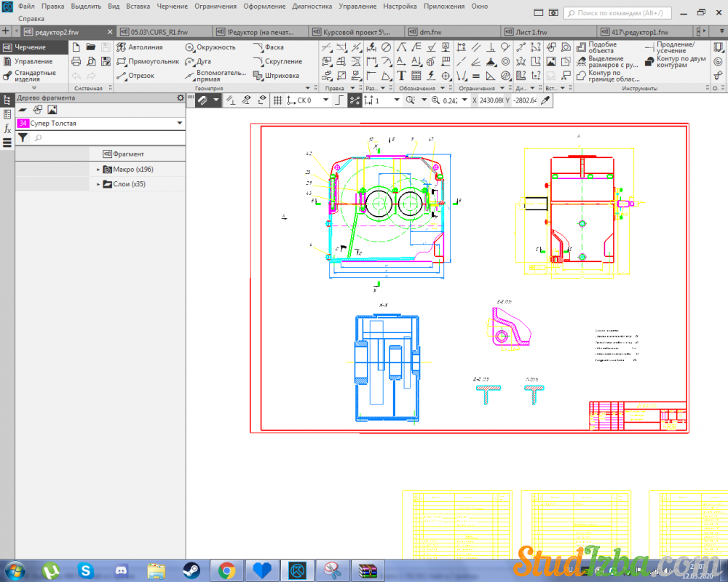The width and height of the screenshot is (728, 582).
Task: Expand the Слои (x35) tree node
Action: click(98, 185)
